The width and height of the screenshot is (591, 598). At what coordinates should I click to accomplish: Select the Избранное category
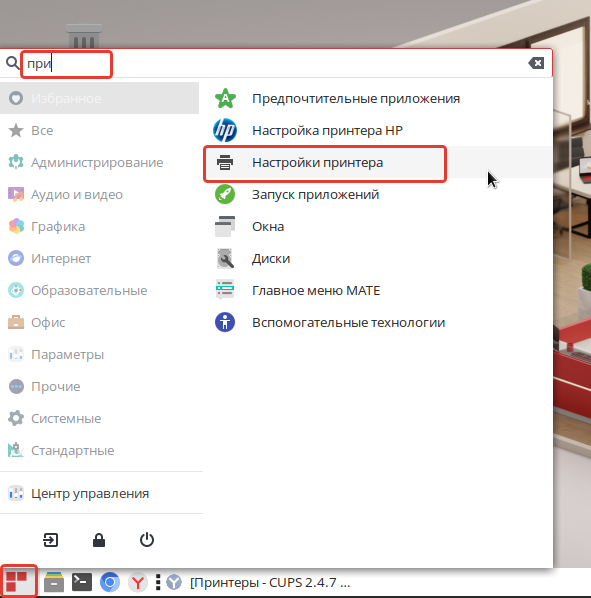(100, 98)
